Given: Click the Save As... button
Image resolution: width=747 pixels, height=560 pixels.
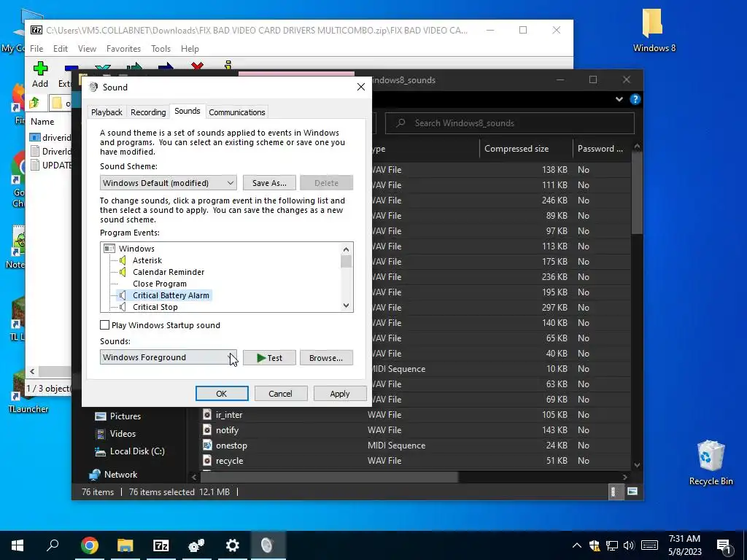Looking at the screenshot, I should 269,183.
